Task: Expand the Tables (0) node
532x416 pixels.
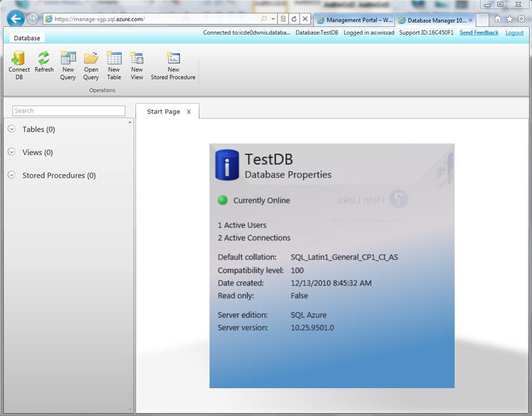Action: (x=11, y=129)
